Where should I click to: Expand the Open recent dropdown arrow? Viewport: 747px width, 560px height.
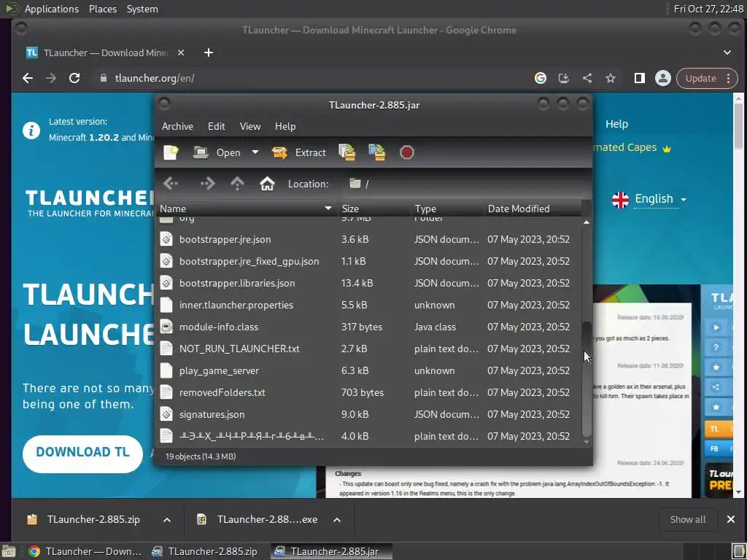(255, 152)
